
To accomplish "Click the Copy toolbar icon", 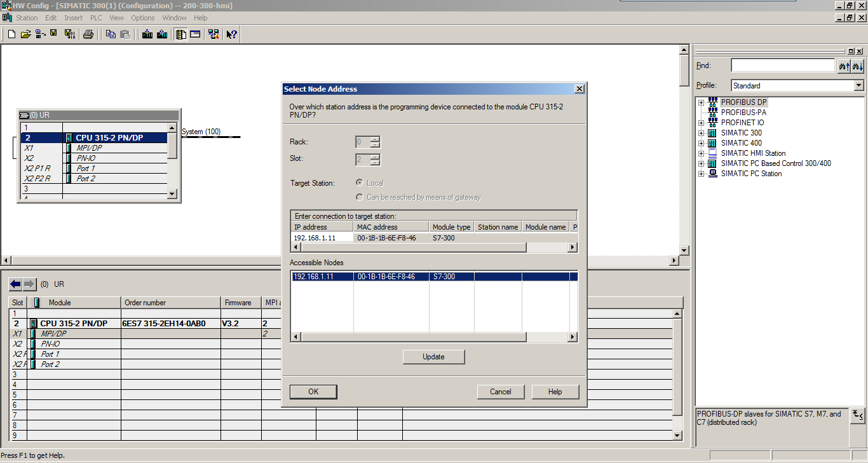I will click(111, 34).
